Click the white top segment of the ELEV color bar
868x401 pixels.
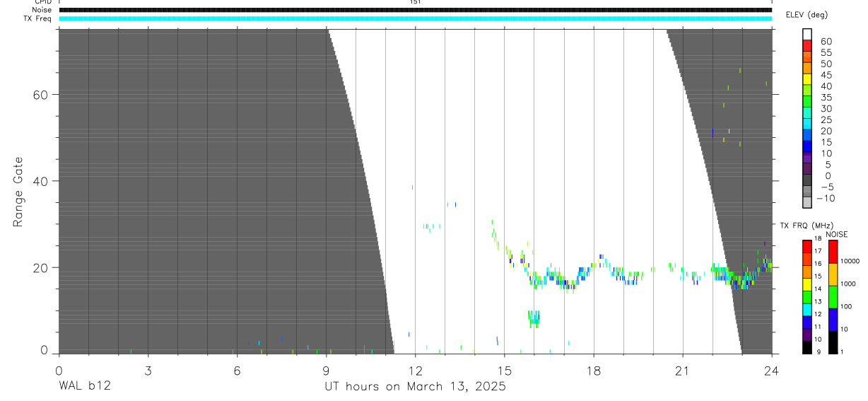[x=807, y=35]
